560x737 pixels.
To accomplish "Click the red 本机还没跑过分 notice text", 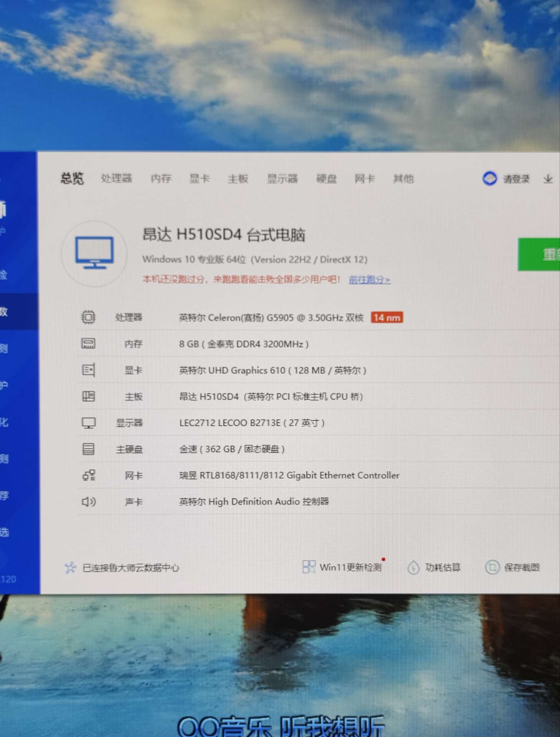I will pos(241,279).
